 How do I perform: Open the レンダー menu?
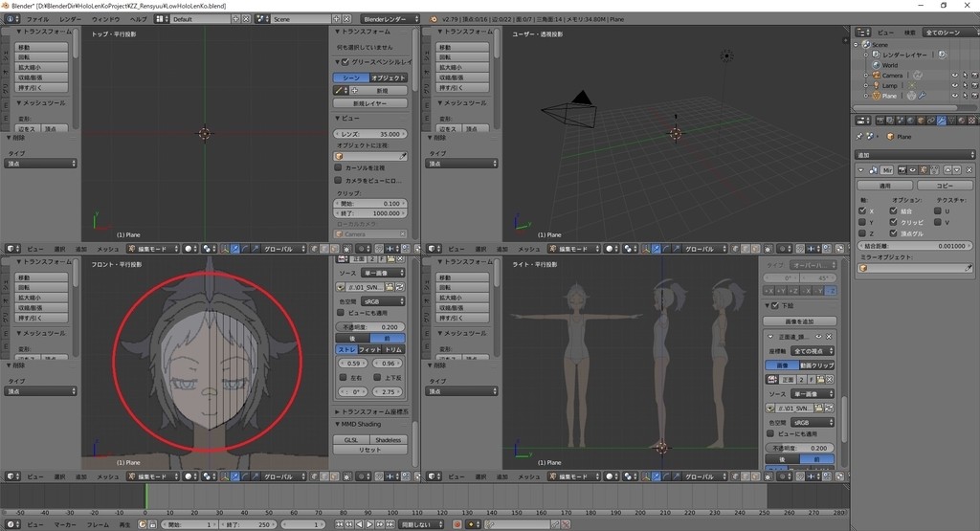tap(70, 19)
